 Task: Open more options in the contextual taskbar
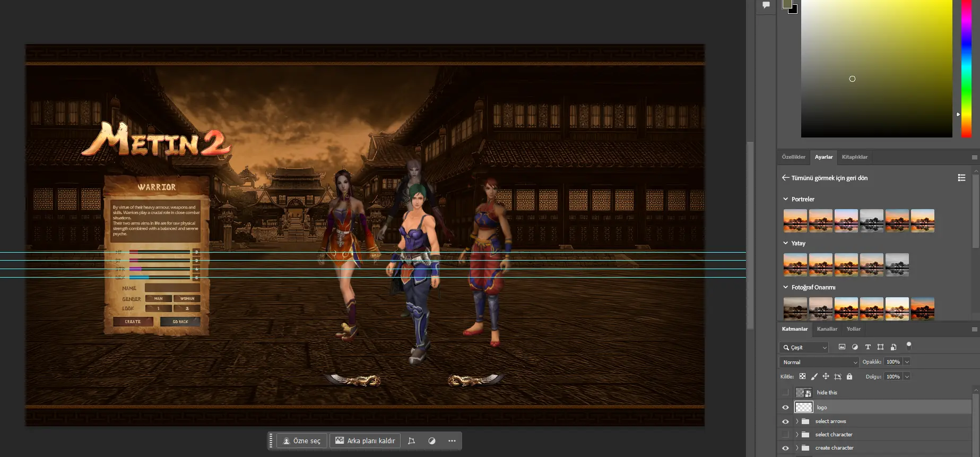tap(452, 441)
